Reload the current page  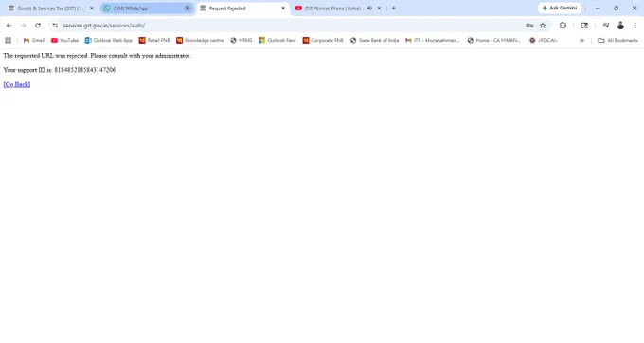pos(38,26)
